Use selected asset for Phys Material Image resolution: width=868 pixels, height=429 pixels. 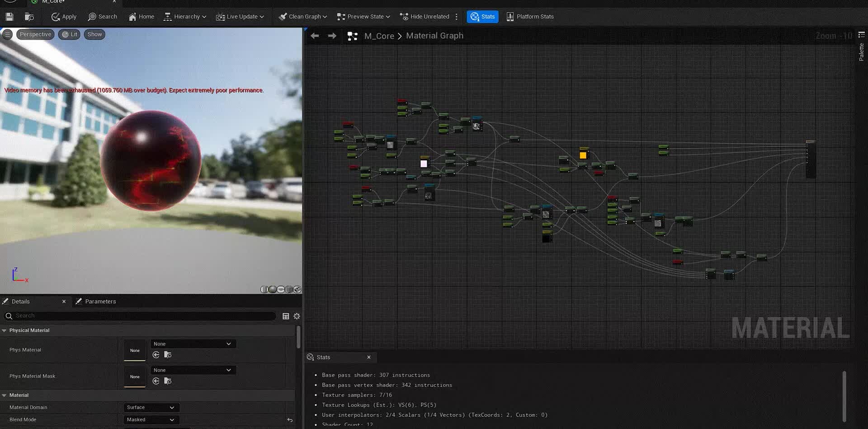156,355
